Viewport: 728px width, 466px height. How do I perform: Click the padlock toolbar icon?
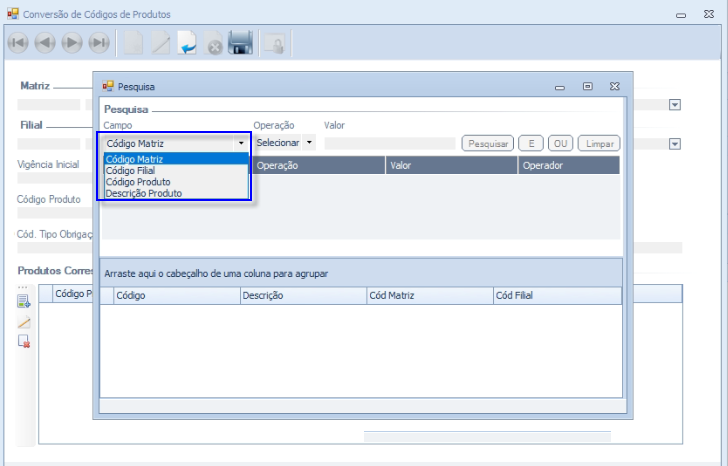275,44
